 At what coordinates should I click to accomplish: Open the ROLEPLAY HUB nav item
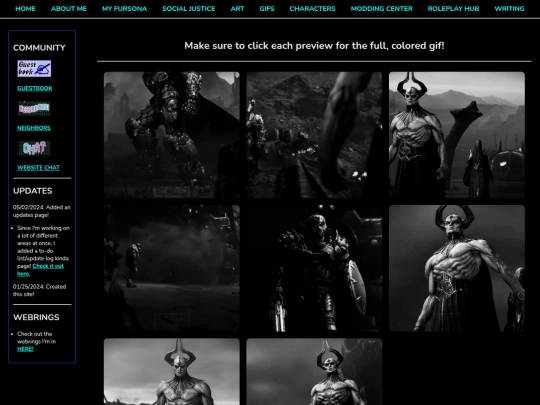453,9
